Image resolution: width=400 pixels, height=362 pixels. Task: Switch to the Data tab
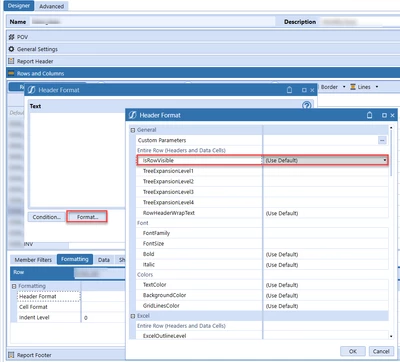104,260
